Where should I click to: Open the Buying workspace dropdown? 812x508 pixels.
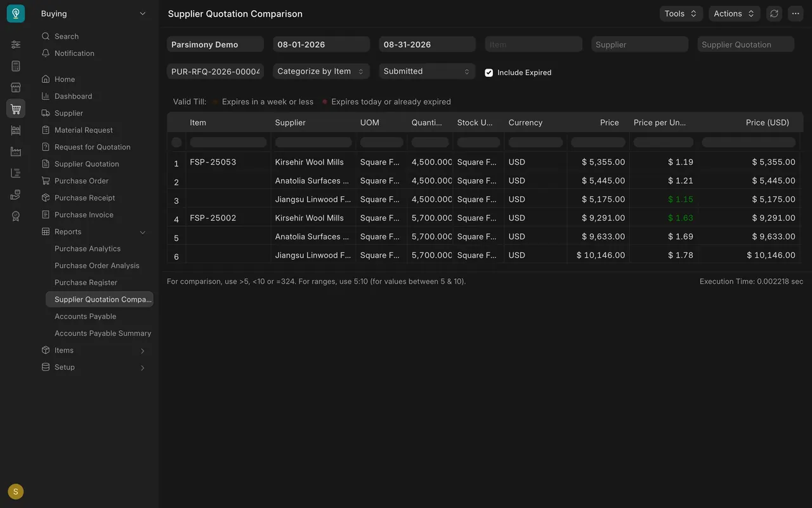(x=93, y=13)
